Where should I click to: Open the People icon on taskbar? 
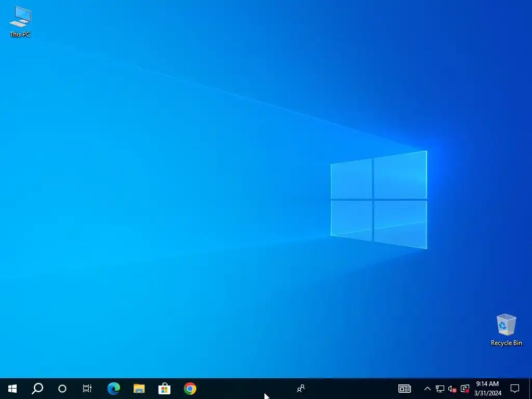301,389
